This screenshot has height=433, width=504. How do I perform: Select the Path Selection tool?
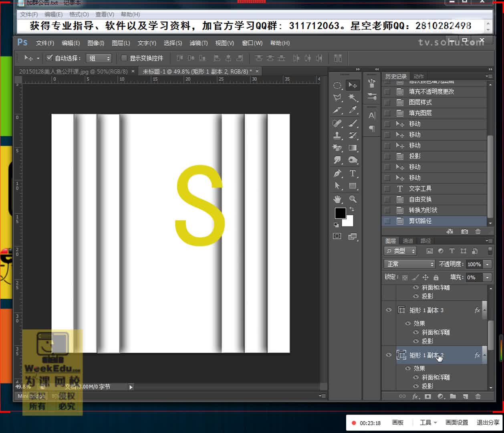tap(337, 186)
